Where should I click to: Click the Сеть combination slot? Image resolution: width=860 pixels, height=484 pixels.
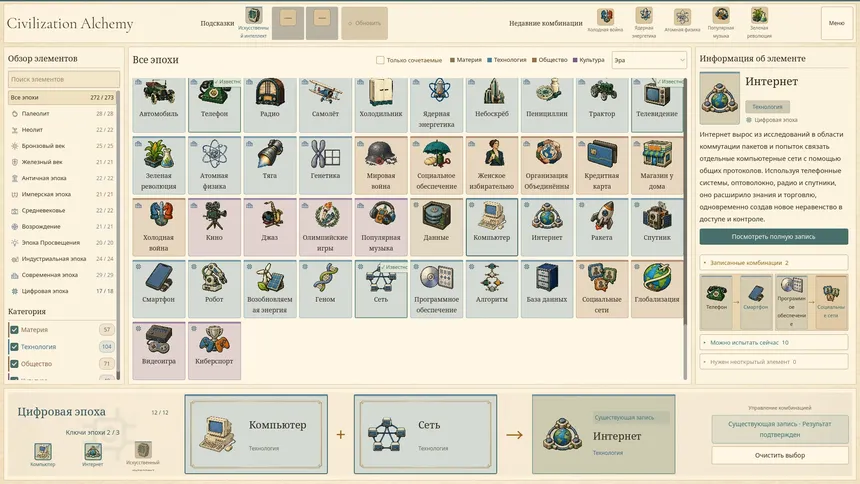[x=425, y=434]
